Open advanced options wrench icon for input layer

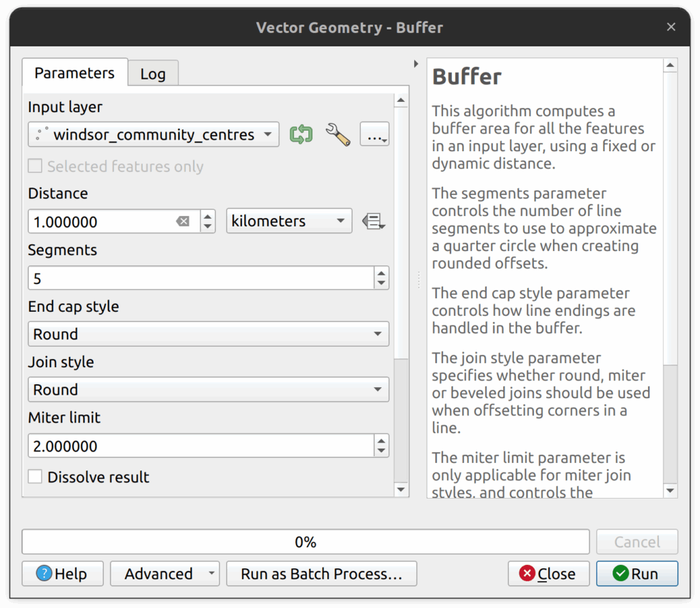[x=338, y=134]
